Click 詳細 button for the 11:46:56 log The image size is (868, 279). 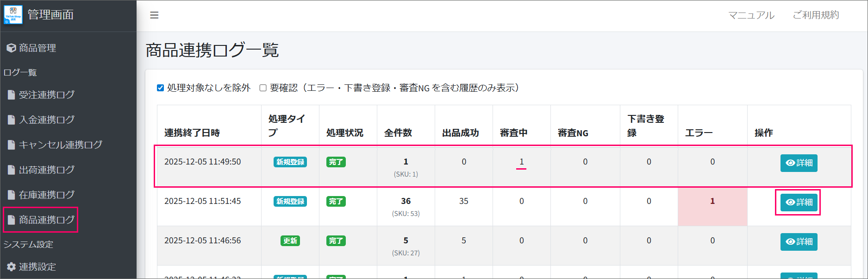(799, 242)
